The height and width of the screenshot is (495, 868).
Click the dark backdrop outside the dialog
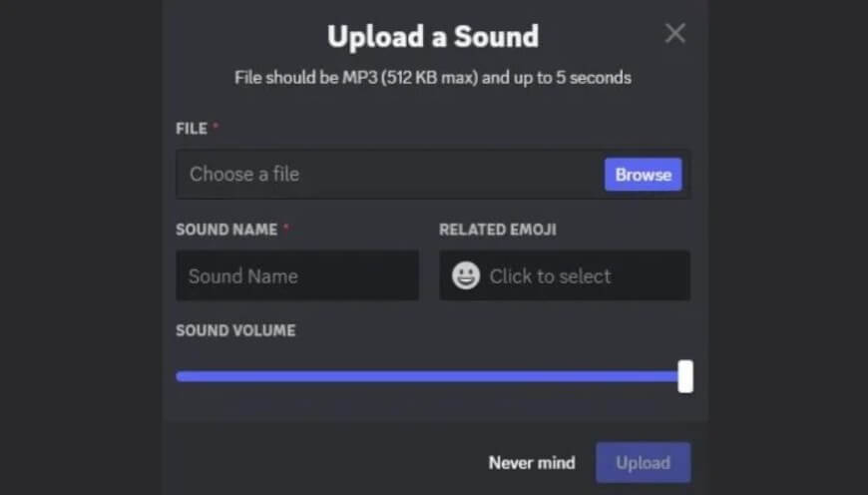tap(80, 247)
